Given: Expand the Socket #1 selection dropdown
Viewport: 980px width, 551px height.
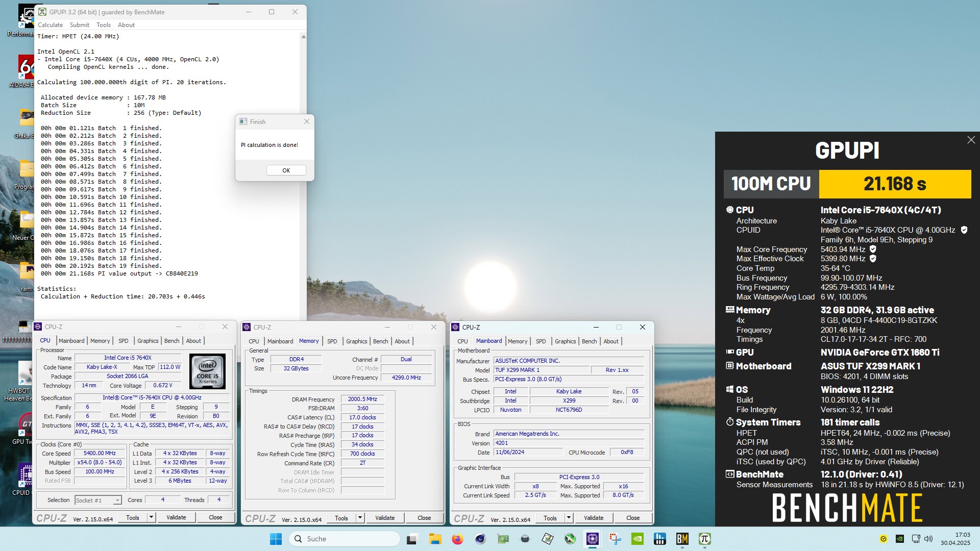Looking at the screenshot, I should pos(117,500).
